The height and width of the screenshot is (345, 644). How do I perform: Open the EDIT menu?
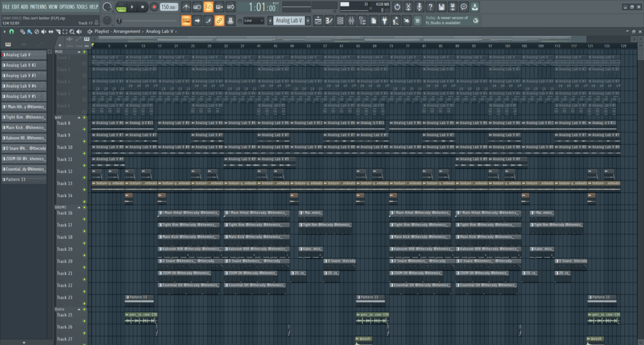pos(15,6)
